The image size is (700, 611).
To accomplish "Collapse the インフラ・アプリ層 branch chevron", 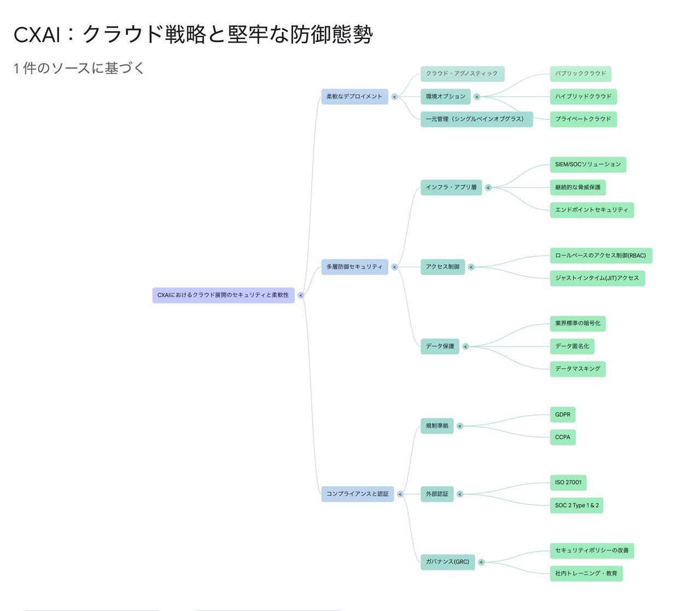I will [488, 187].
